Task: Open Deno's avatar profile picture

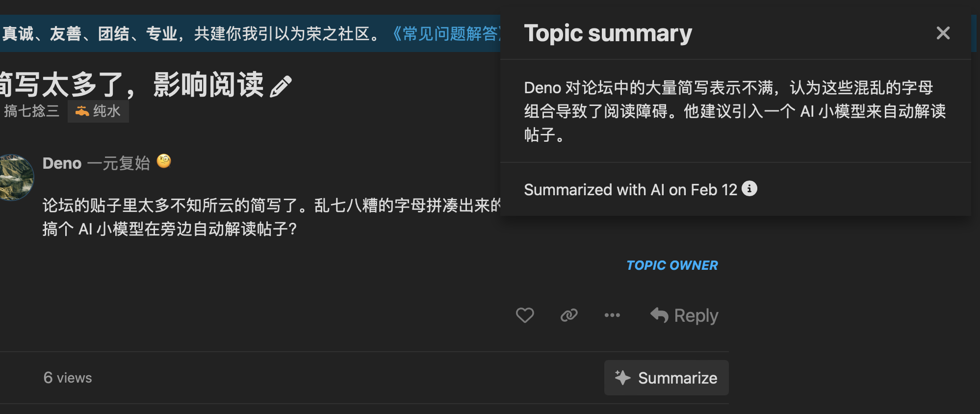Action: pos(16,177)
